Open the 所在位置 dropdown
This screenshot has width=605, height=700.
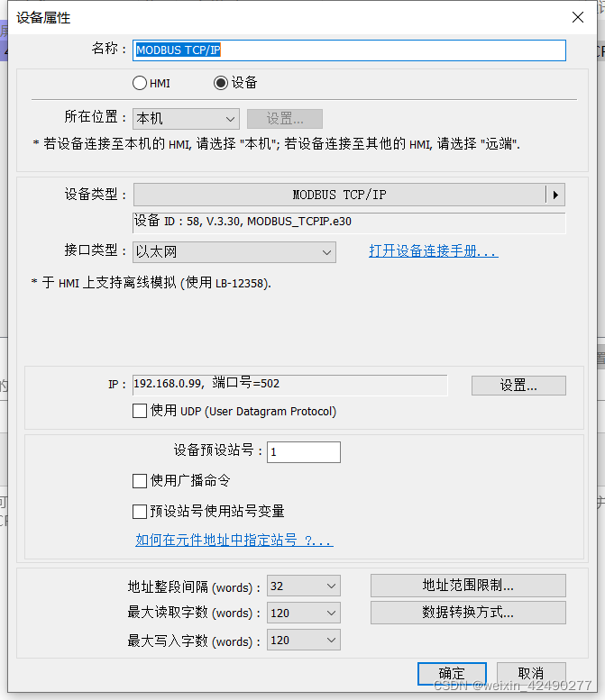[186, 119]
